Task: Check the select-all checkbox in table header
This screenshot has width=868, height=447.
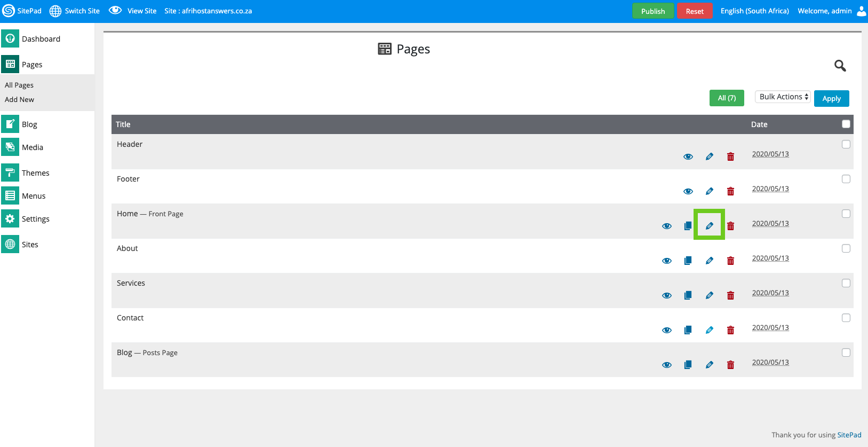Action: (x=846, y=124)
